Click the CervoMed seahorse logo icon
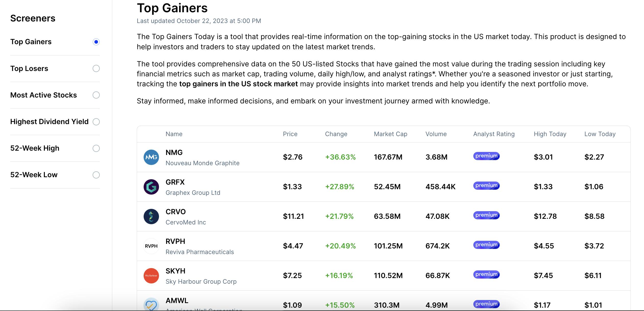Image resolution: width=644 pixels, height=311 pixels. pos(151,217)
